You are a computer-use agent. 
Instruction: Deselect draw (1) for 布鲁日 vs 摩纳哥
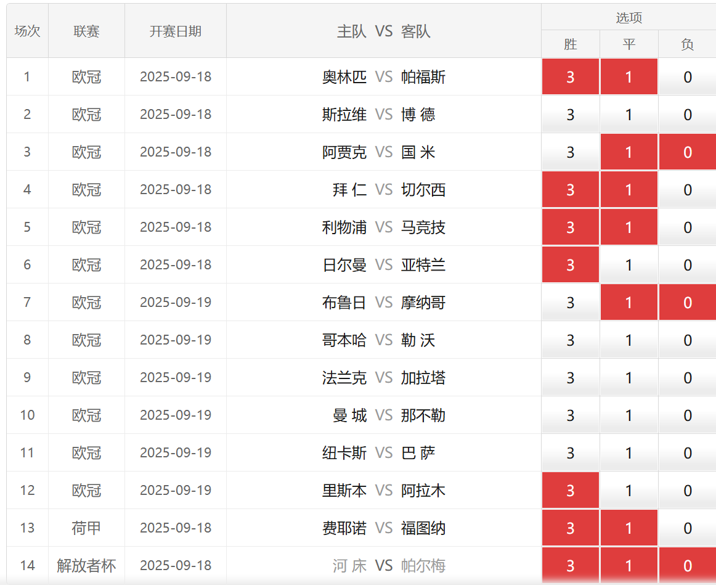tap(629, 303)
